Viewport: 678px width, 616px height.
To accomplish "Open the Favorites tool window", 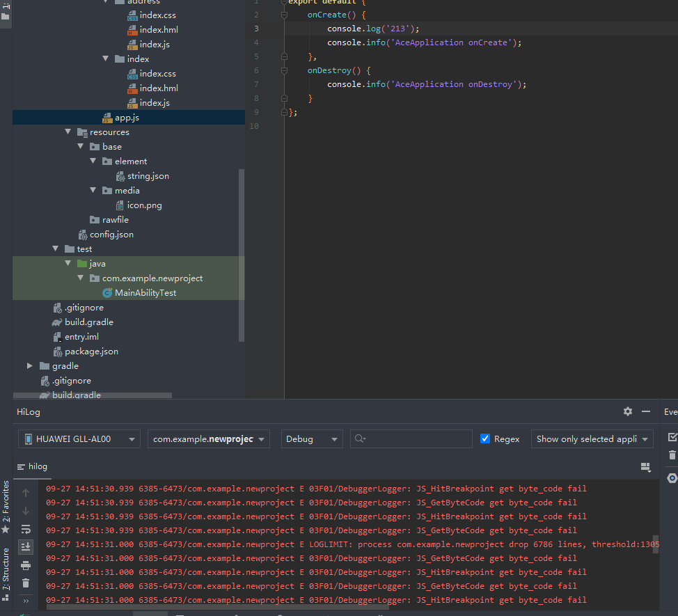I will 6,507.
